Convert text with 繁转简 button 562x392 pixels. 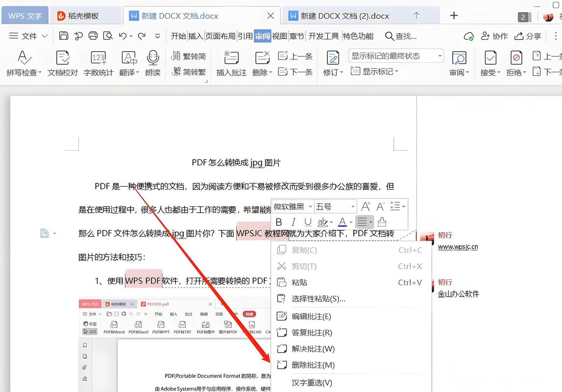pyautogui.click(x=189, y=56)
